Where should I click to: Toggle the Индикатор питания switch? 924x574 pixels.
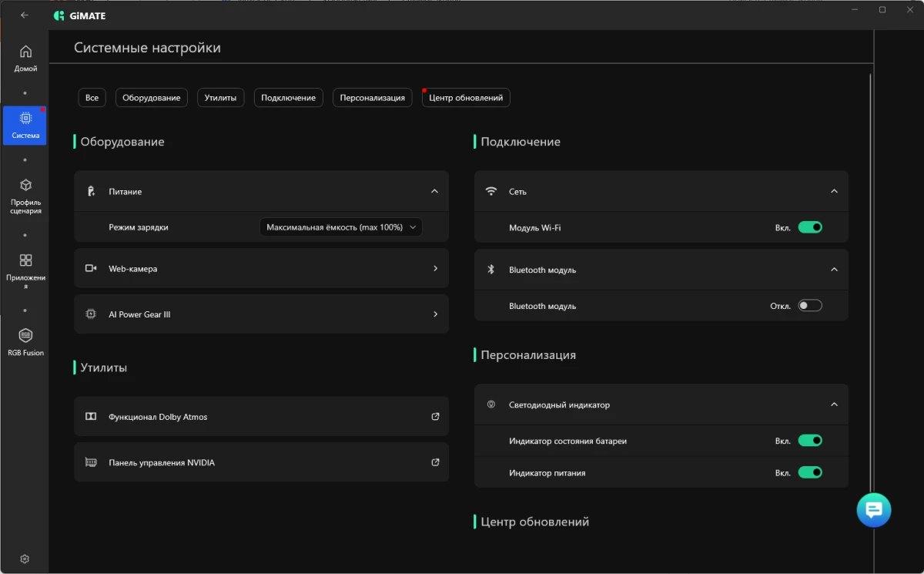tap(810, 472)
